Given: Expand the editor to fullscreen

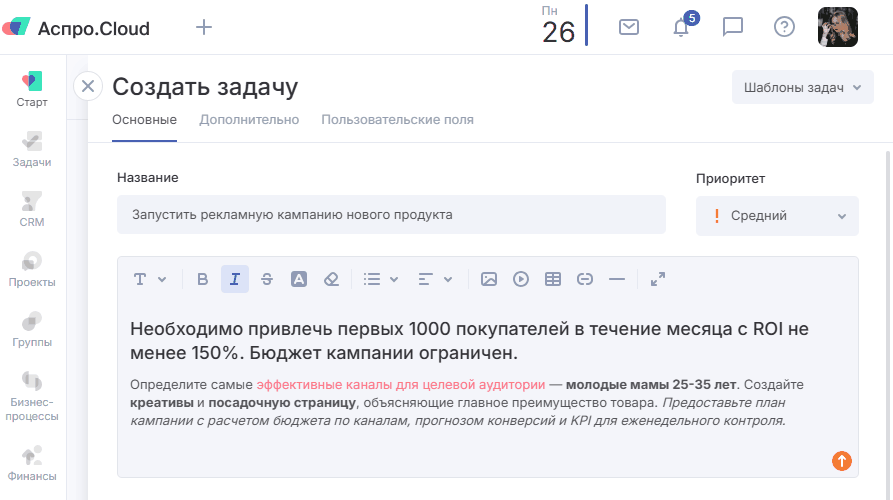Looking at the screenshot, I should click(x=658, y=279).
